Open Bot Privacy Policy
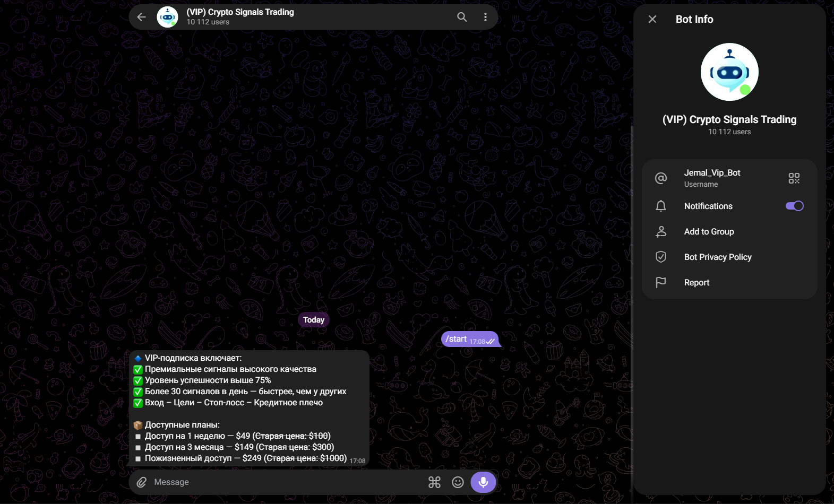Image resolution: width=834 pixels, height=504 pixels. pyautogui.click(x=729, y=257)
